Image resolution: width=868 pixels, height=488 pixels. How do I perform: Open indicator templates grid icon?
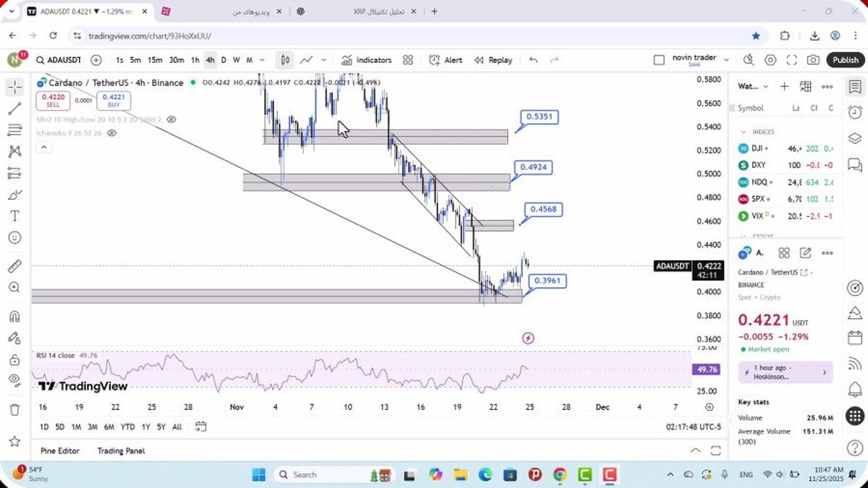point(408,60)
